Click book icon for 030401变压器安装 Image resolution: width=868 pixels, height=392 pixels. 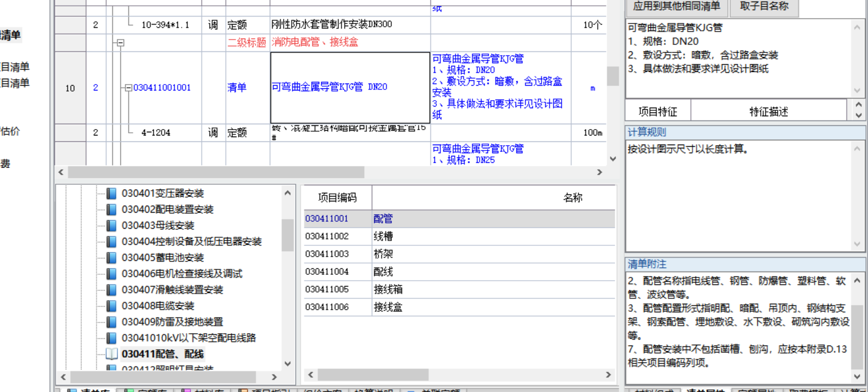(111, 193)
